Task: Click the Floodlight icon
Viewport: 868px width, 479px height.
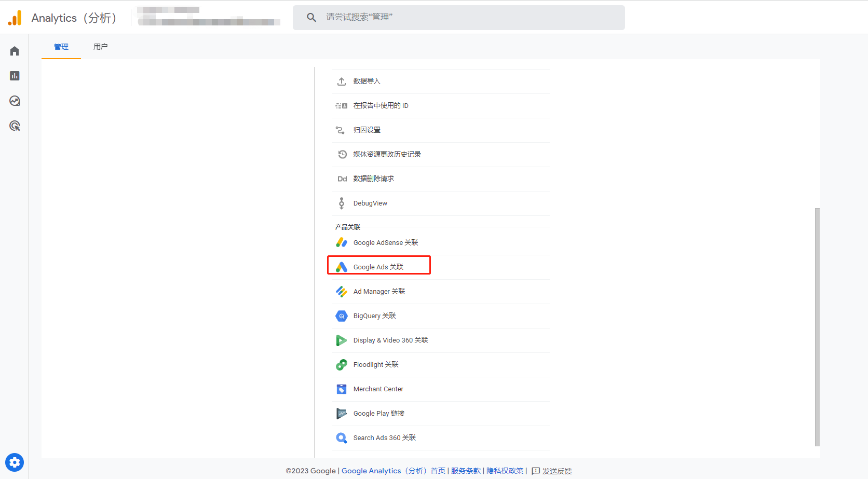Action: click(342, 365)
